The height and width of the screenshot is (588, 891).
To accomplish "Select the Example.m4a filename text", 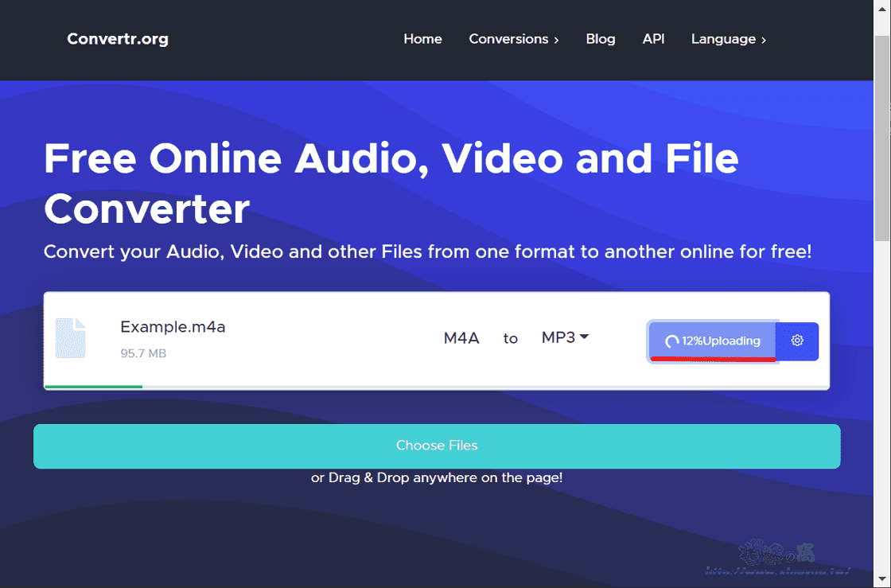I will (x=173, y=327).
